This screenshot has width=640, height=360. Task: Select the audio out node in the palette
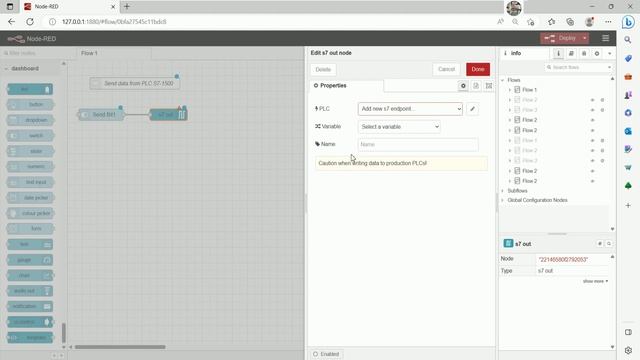pos(30,291)
